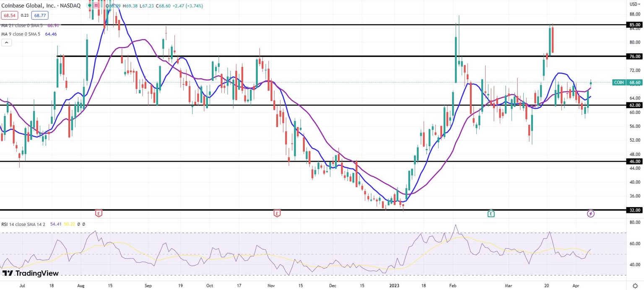644x290 pixels.
Task: Open the red earnings marker near November
Action: point(277,214)
